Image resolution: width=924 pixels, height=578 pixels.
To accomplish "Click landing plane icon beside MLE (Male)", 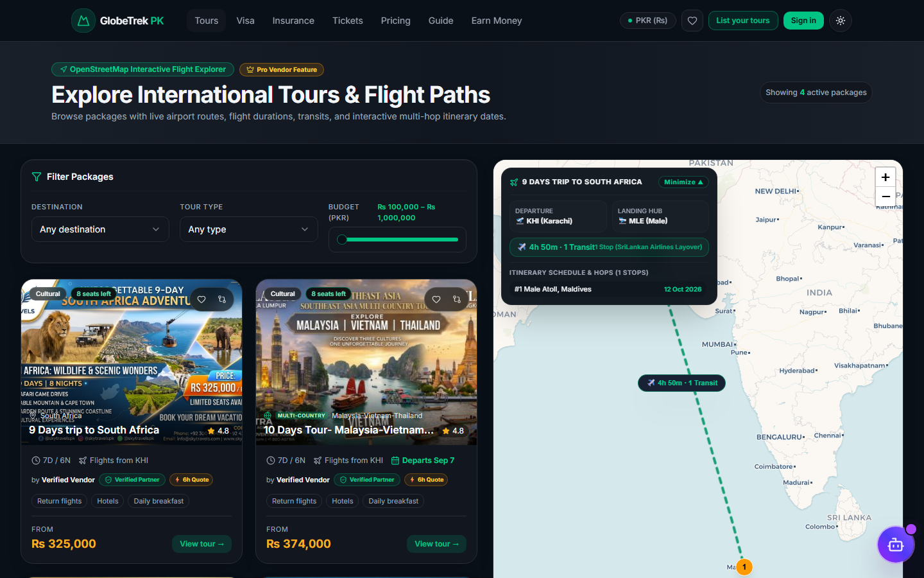I will (622, 221).
